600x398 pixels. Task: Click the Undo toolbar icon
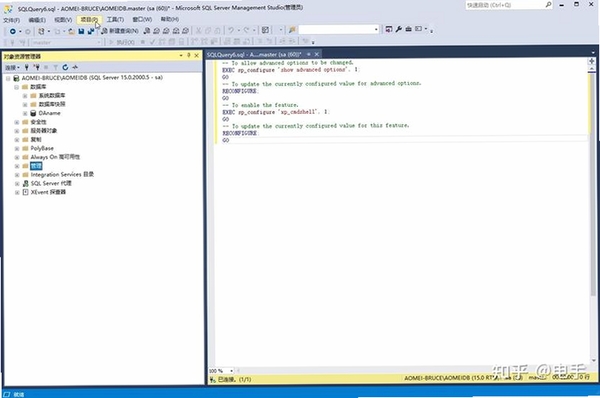pyautogui.click(x=231, y=30)
